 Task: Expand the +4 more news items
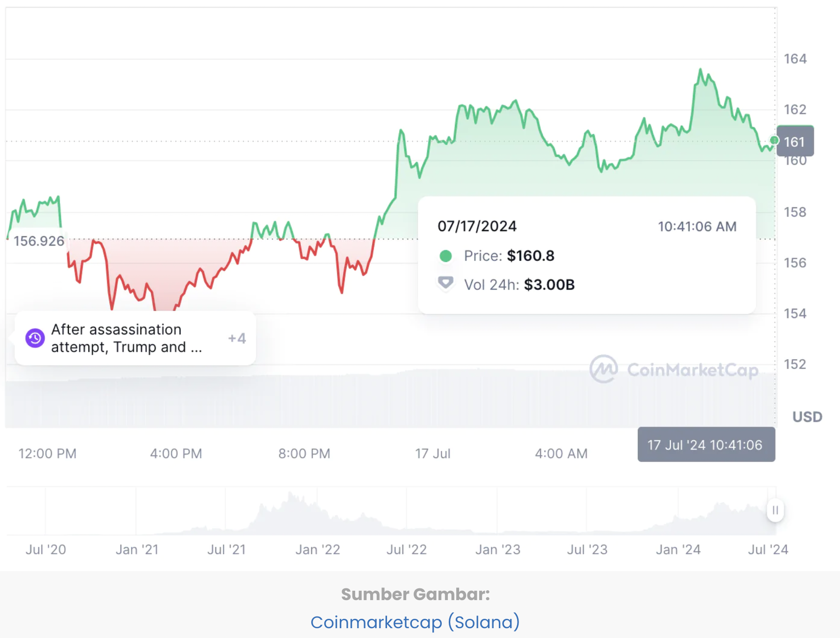[237, 338]
